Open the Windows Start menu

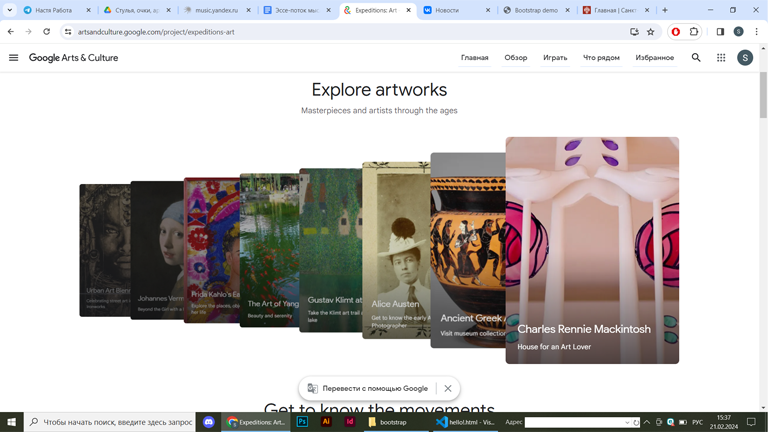[x=11, y=422]
